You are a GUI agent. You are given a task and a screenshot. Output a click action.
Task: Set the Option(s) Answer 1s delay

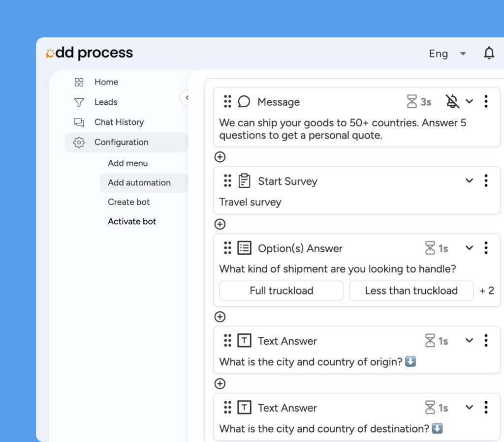(437, 248)
